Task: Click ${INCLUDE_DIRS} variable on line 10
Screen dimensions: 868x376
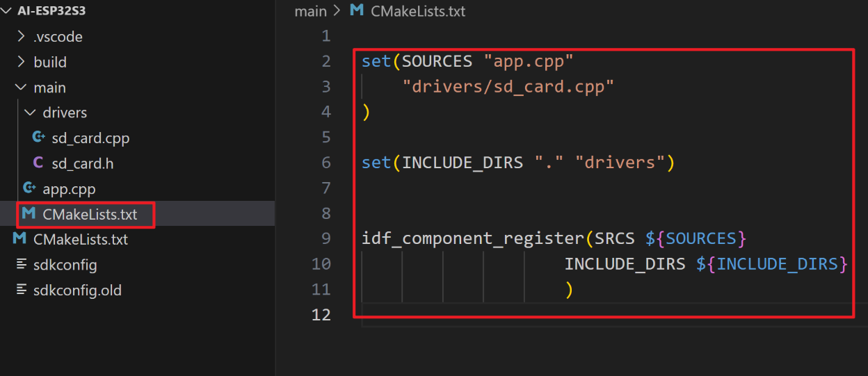Action: click(772, 264)
